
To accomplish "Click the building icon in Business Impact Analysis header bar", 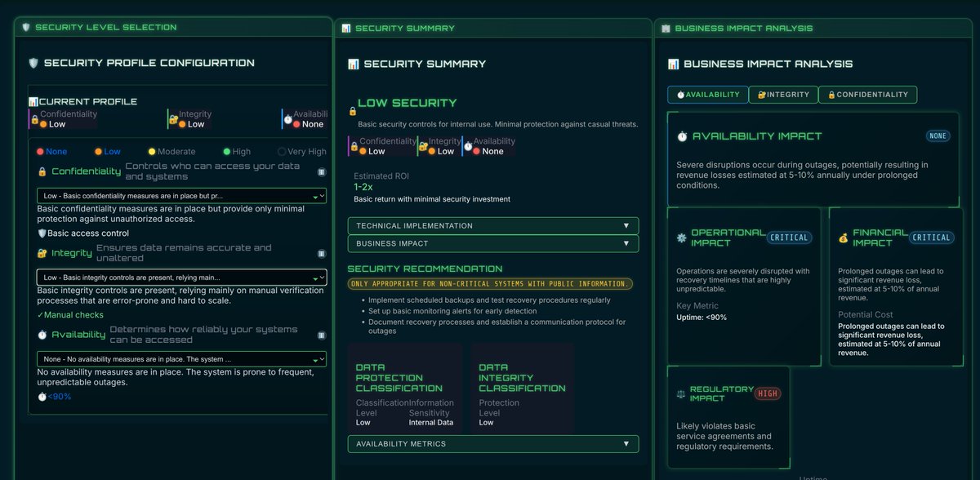I will pyautogui.click(x=666, y=29).
